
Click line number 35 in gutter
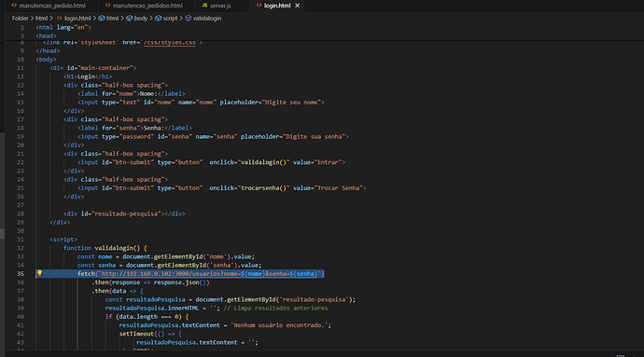21,274
